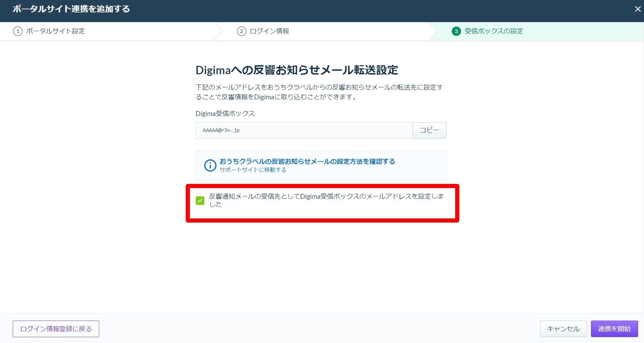
Task: Close the portal site integration dialog
Action: coord(638,9)
